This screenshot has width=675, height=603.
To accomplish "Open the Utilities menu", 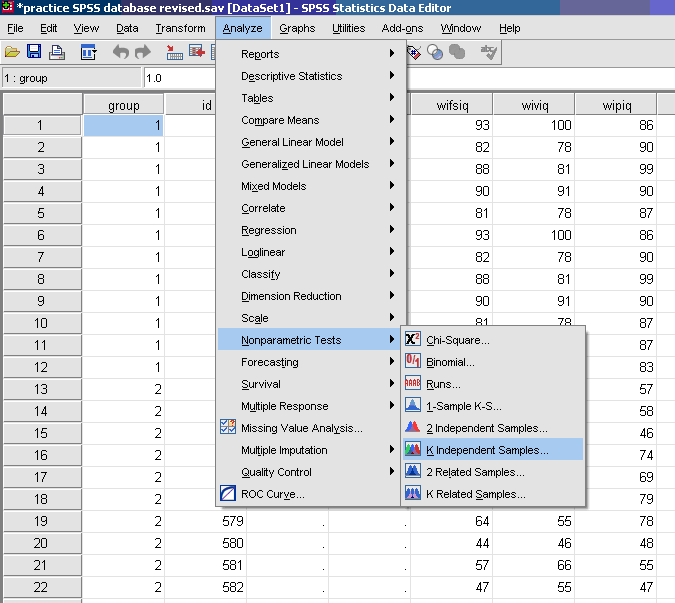I will [x=348, y=28].
